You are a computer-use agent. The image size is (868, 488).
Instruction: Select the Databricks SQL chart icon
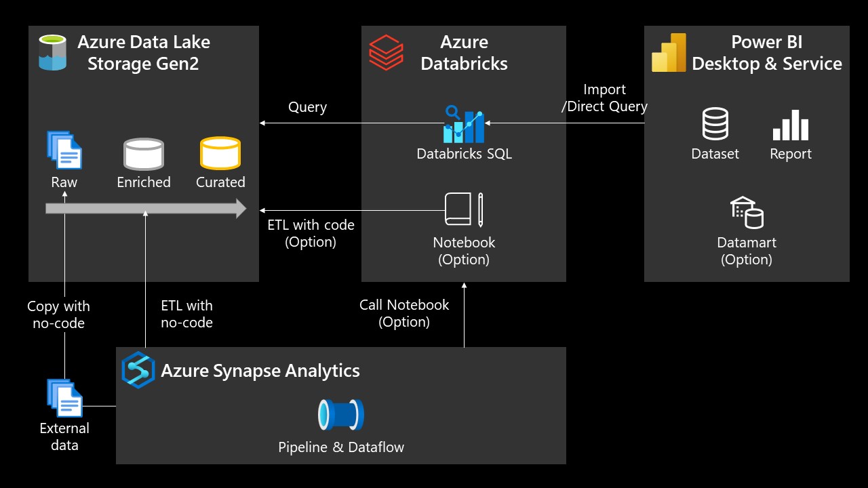pos(464,124)
